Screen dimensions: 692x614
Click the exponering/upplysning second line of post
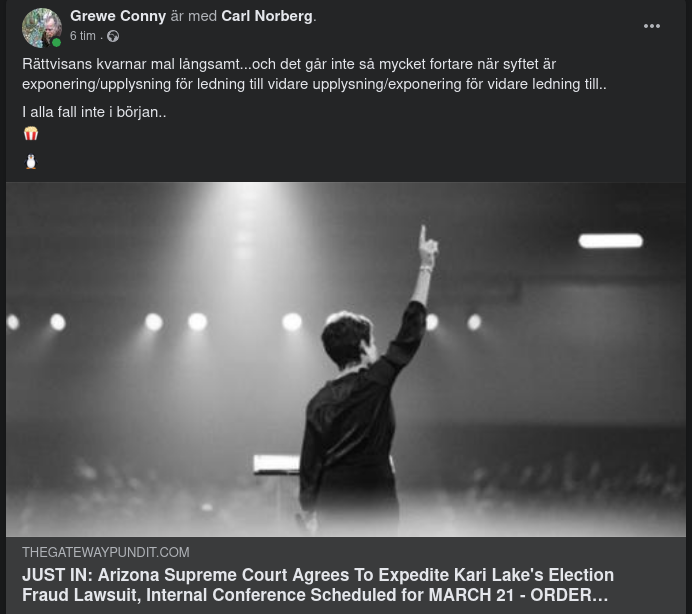[314, 84]
